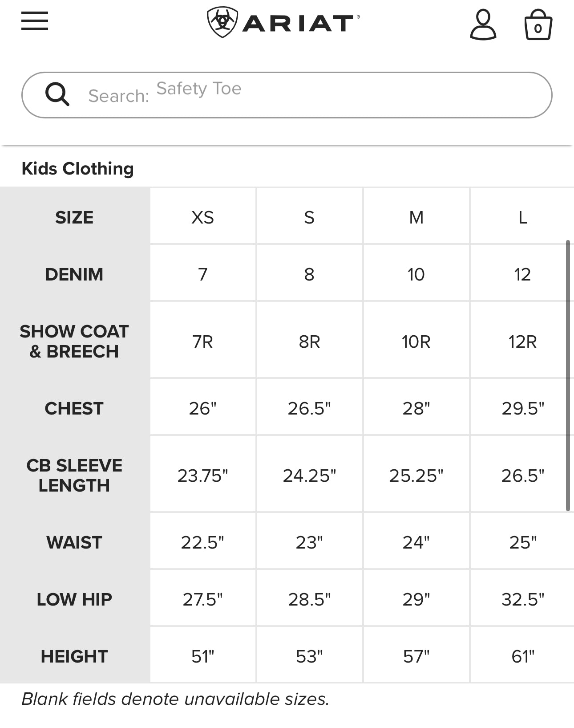The height and width of the screenshot is (728, 574).
Task: Click the Ariat logo
Action: pyautogui.click(x=283, y=23)
